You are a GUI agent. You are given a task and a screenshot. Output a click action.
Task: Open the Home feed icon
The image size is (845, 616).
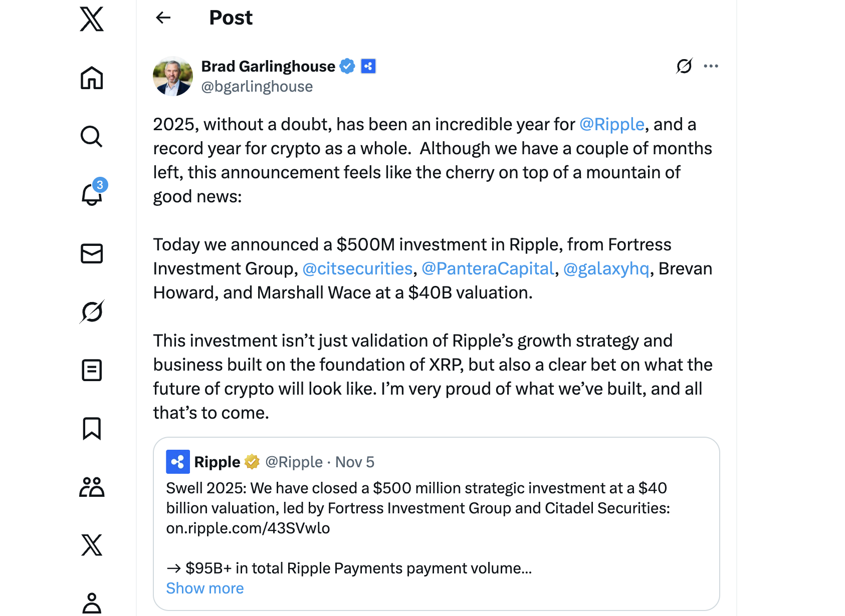point(91,78)
